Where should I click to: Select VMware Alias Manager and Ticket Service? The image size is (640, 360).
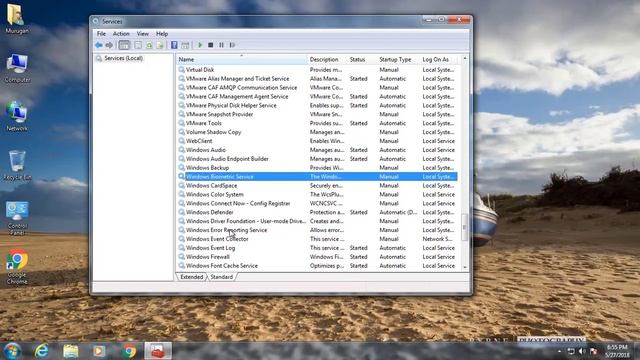pyautogui.click(x=317, y=79)
